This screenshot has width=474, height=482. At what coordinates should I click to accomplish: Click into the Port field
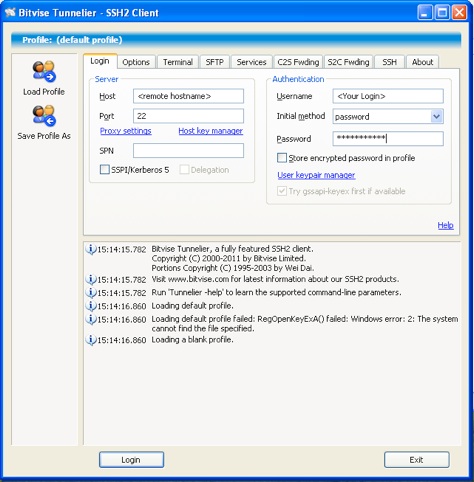tap(188, 116)
